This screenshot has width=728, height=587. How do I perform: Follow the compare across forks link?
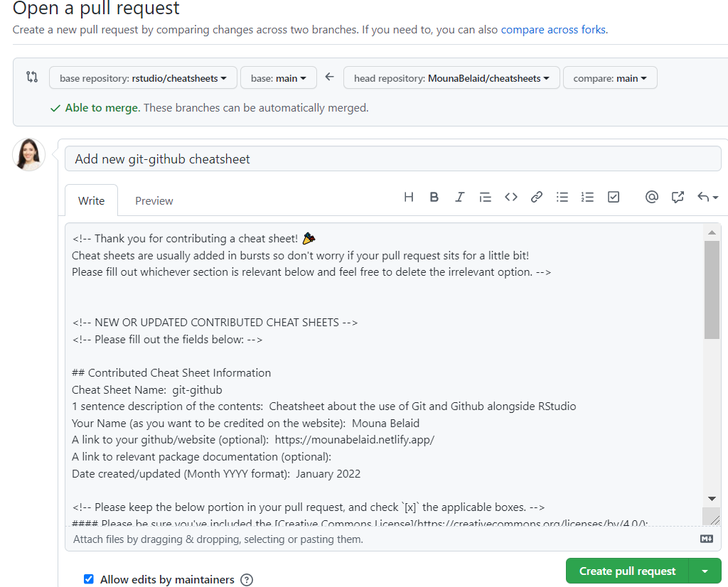553,30
